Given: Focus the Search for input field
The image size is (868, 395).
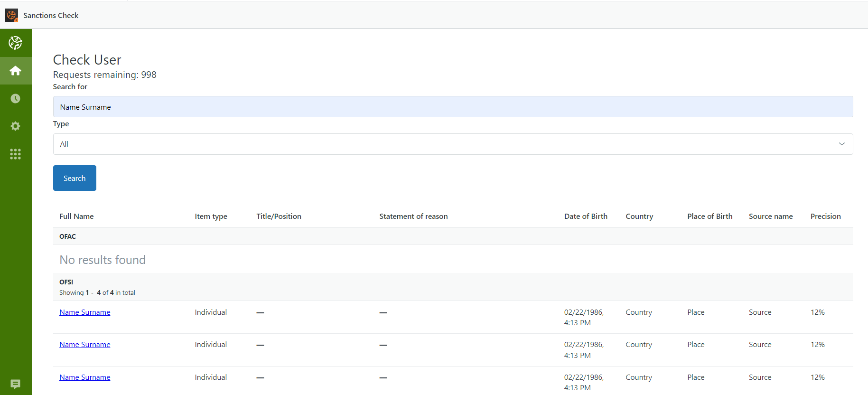Looking at the screenshot, I should click(x=453, y=107).
